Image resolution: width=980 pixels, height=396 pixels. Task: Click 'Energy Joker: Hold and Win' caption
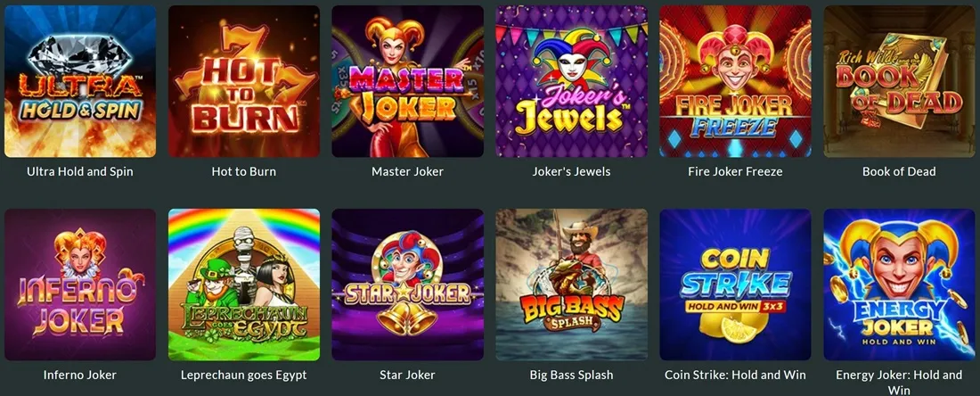[900, 383]
